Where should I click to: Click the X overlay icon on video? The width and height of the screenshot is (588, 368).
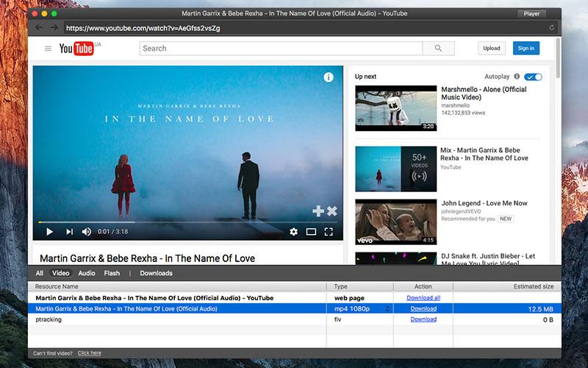click(x=332, y=211)
